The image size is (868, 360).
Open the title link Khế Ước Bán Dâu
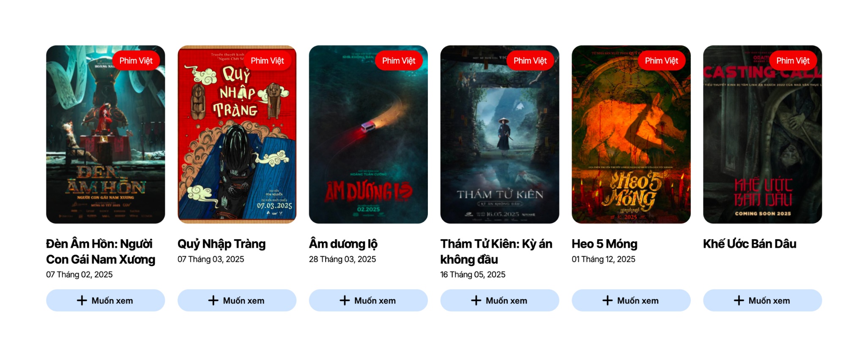point(750,244)
